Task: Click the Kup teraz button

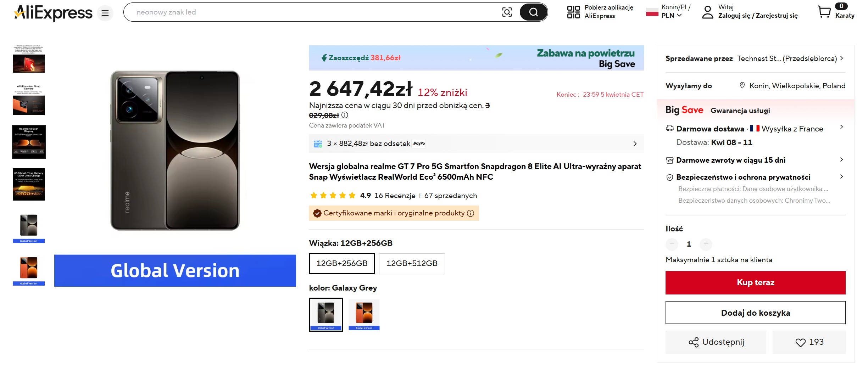Action: tap(755, 283)
